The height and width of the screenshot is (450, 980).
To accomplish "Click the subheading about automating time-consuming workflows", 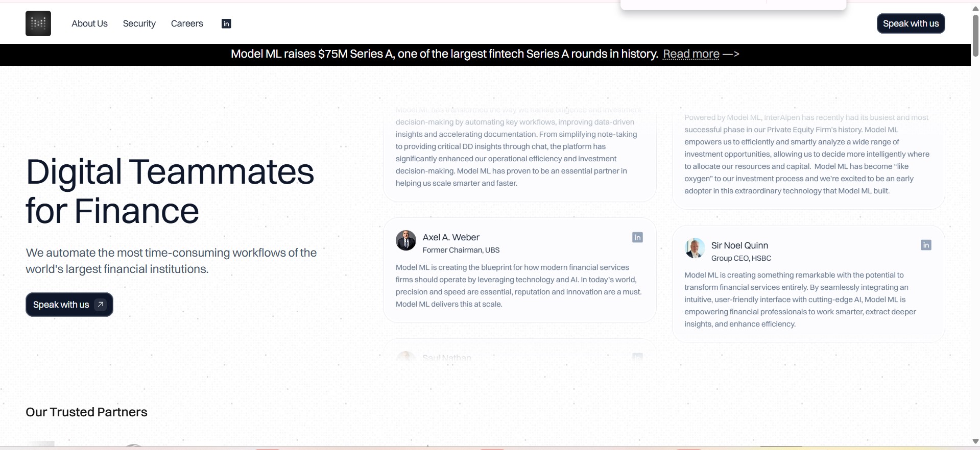I will point(171,261).
